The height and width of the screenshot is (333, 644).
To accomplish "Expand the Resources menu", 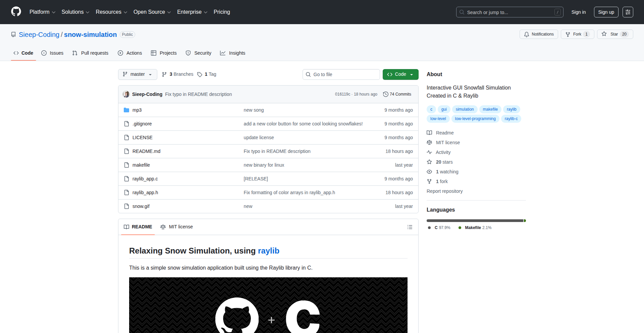I will (x=111, y=12).
